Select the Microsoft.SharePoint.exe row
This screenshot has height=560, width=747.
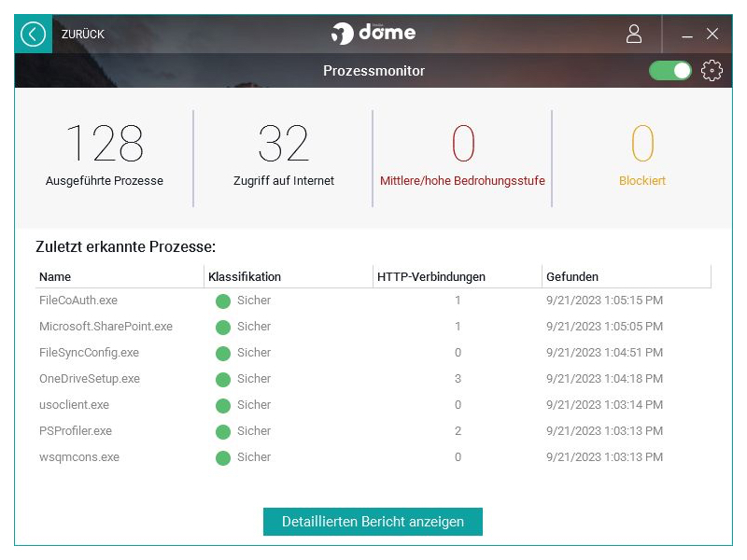pos(373,327)
